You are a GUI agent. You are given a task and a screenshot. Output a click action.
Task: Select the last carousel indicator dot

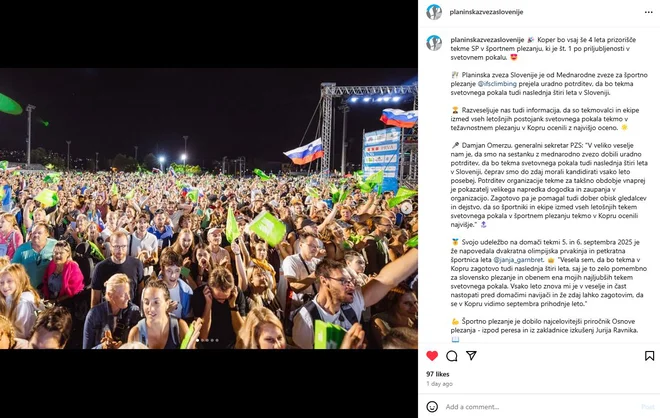click(x=217, y=340)
